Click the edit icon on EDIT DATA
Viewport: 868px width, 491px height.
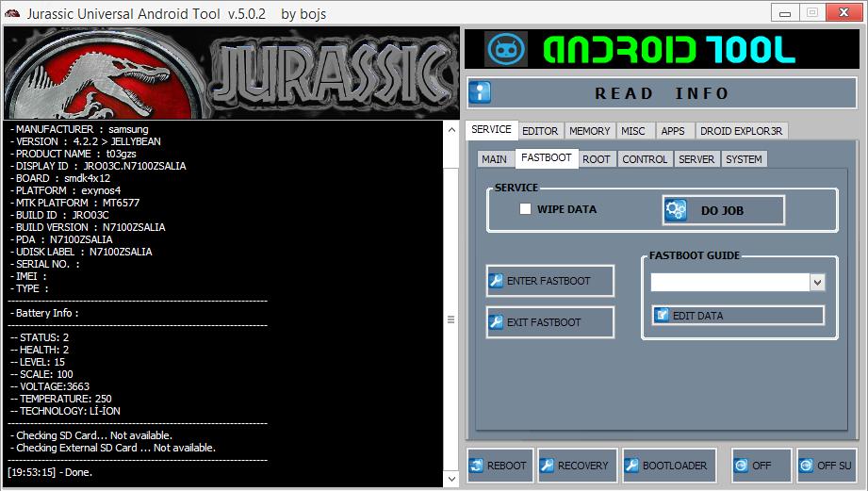(x=663, y=315)
